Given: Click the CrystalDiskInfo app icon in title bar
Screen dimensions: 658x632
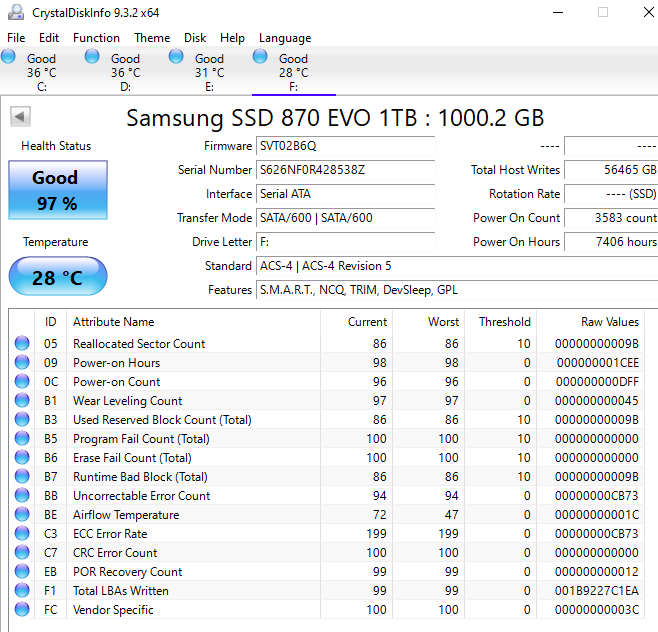Looking at the screenshot, I should (x=16, y=13).
